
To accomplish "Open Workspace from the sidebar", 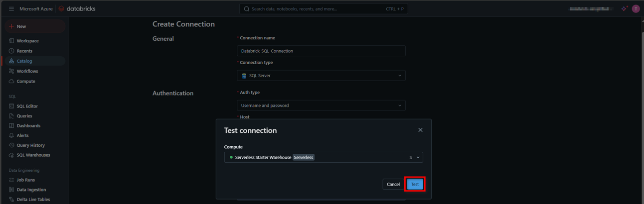I will 27,41.
